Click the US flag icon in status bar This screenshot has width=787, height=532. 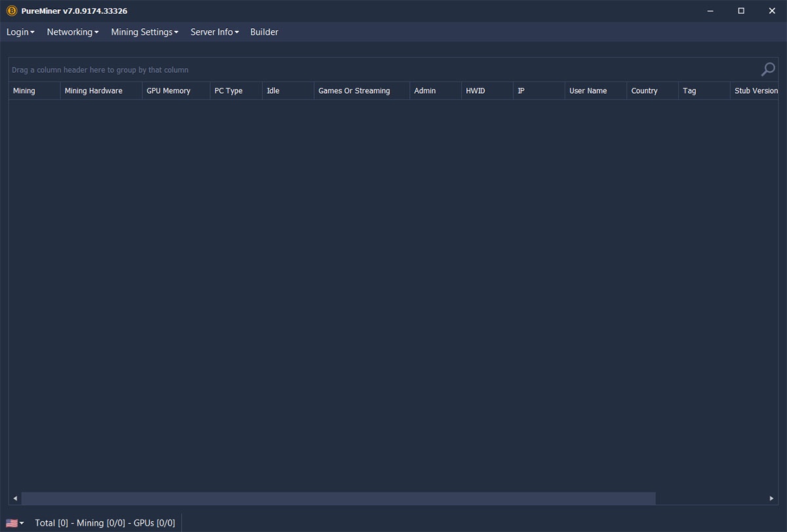[x=12, y=523]
